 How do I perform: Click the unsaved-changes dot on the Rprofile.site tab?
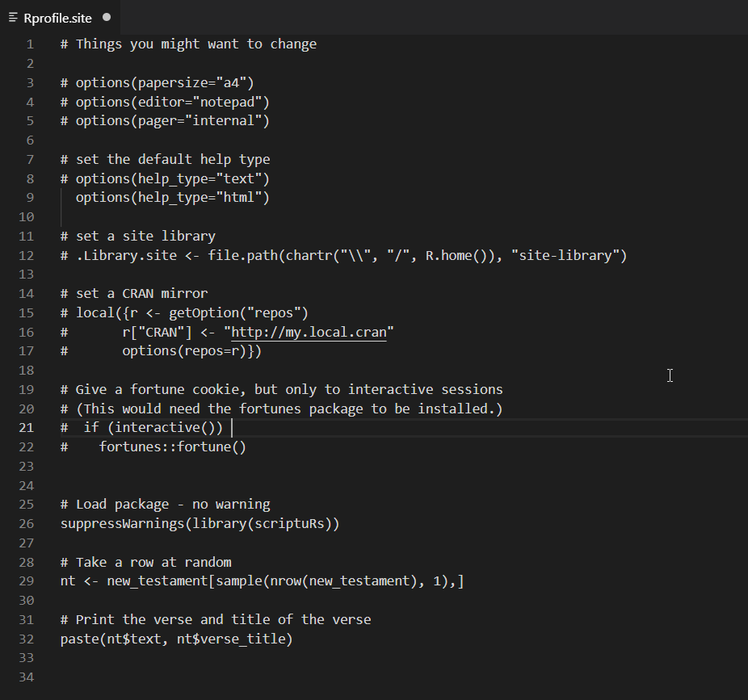[x=107, y=17]
